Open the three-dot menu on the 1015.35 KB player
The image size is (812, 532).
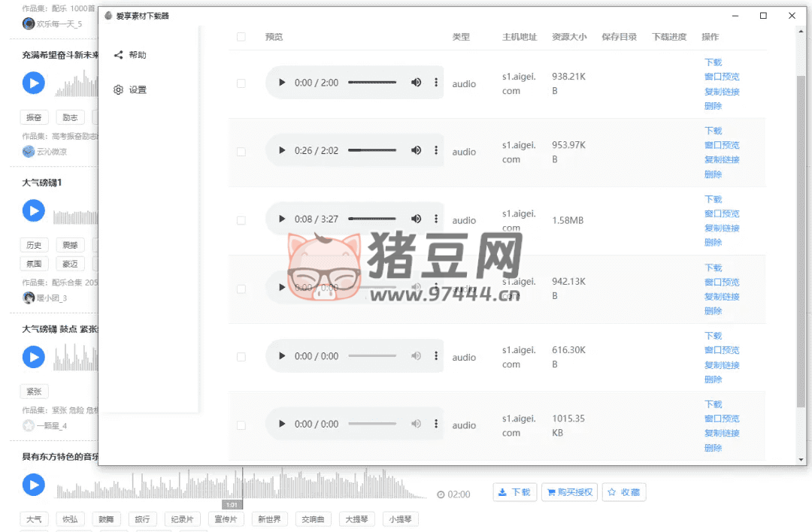(x=436, y=424)
